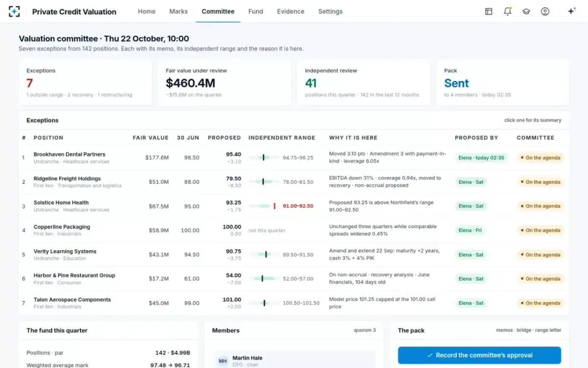Click the MH avatar for Martin Hale
The height and width of the screenshot is (368, 588).
pos(223,361)
